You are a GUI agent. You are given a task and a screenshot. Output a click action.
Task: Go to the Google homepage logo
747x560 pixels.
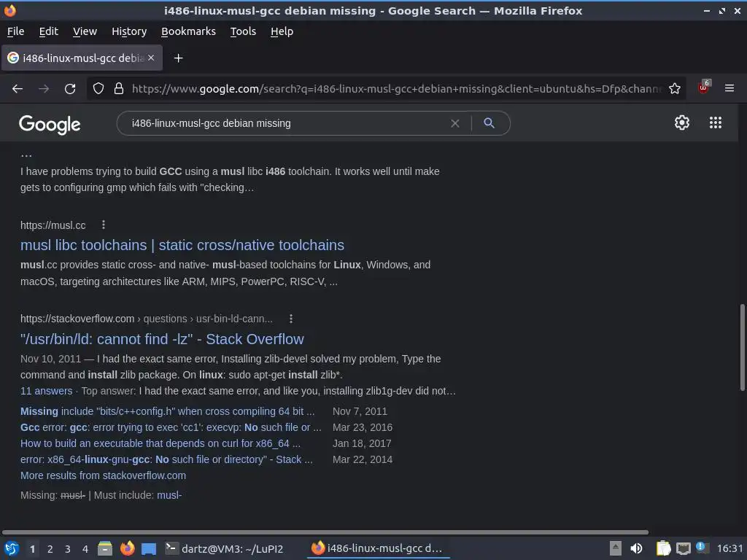pos(50,125)
